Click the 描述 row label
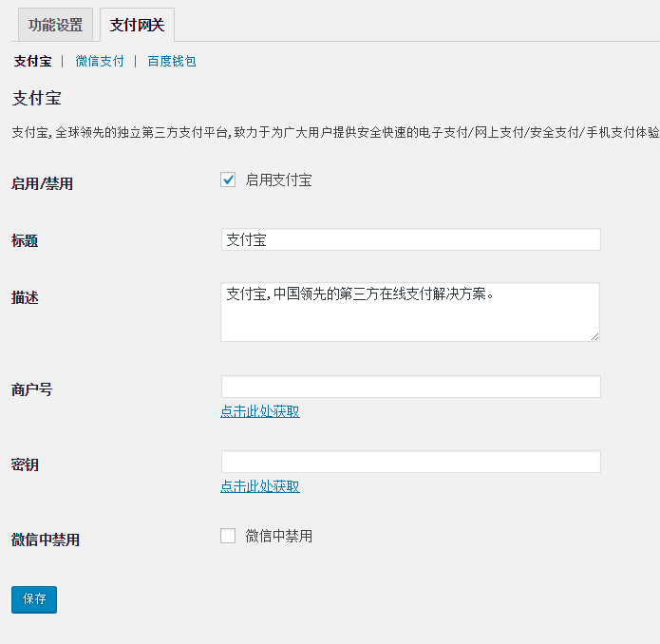The height and width of the screenshot is (644, 660). 25,297
